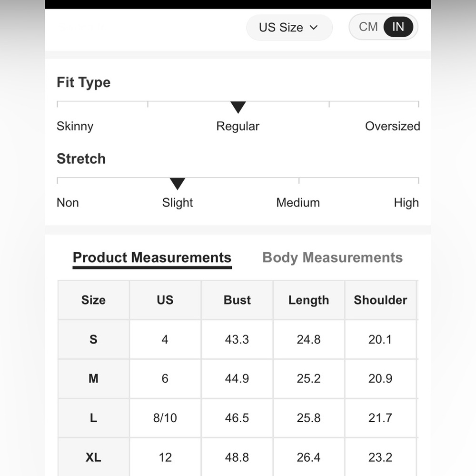Click the Skinny fit label
The image size is (476, 476).
[75, 126]
